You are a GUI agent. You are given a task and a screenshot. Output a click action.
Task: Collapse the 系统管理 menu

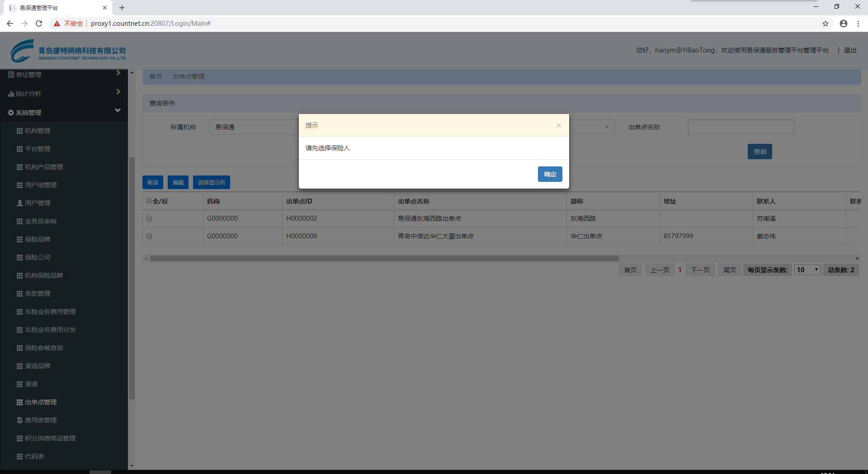64,113
